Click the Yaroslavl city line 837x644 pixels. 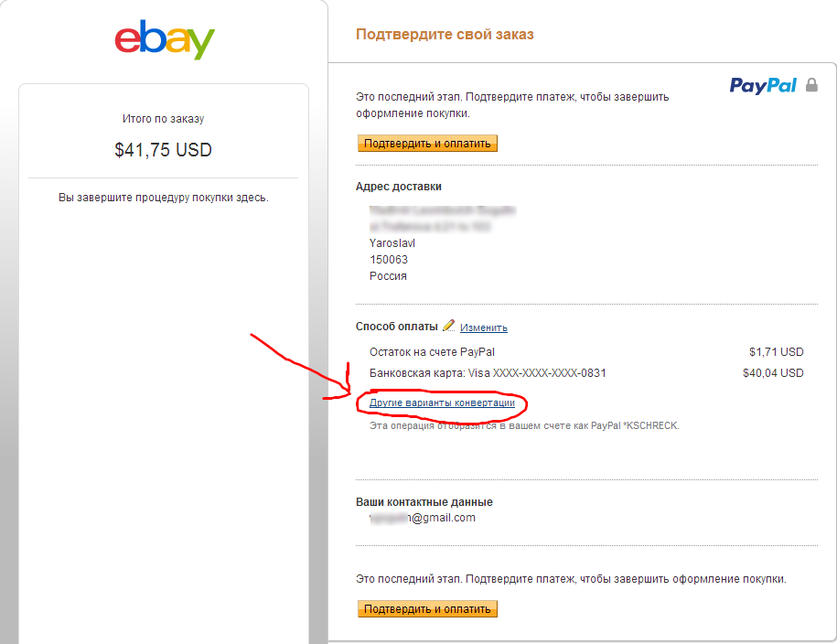392,243
